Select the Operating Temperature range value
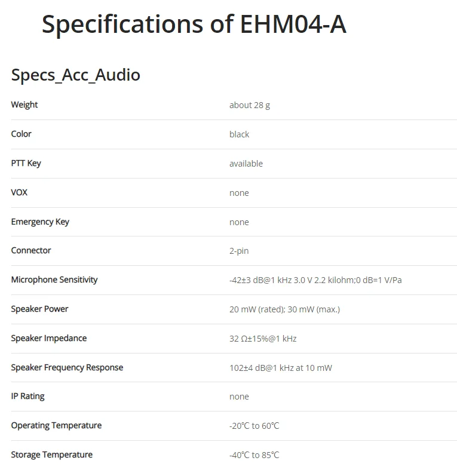Image resolution: width=457 pixels, height=476 pixels. tap(254, 426)
